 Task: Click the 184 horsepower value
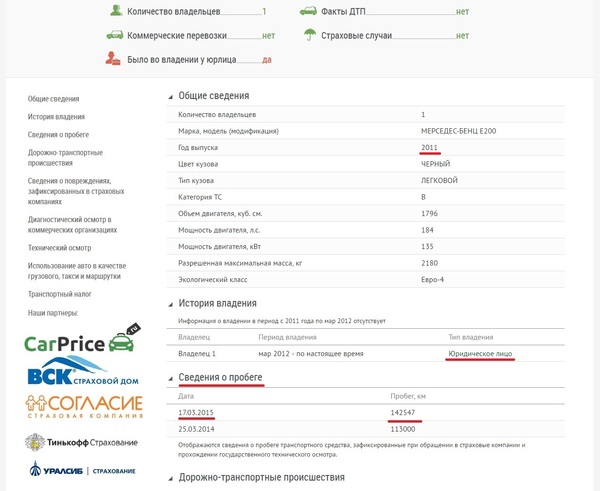(427, 230)
